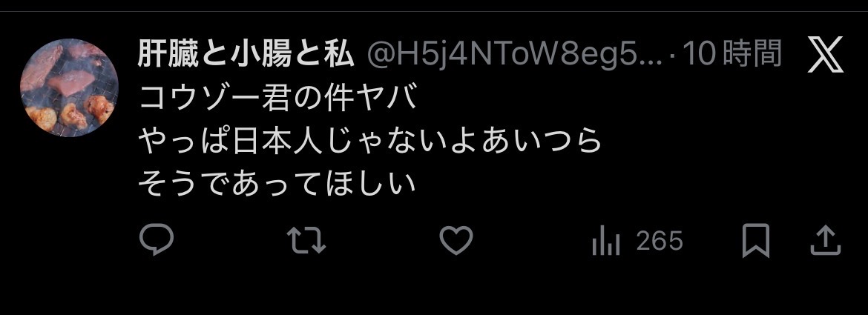Viewport: 868px width, 315px height.
Task: Click the 265 view count number
Action: [x=660, y=242]
